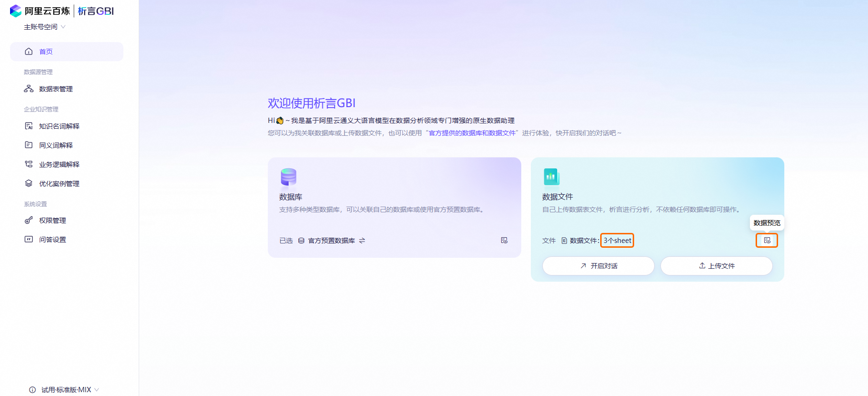Open data preview icon in 数据库 card
The height and width of the screenshot is (396, 868).
coord(504,240)
